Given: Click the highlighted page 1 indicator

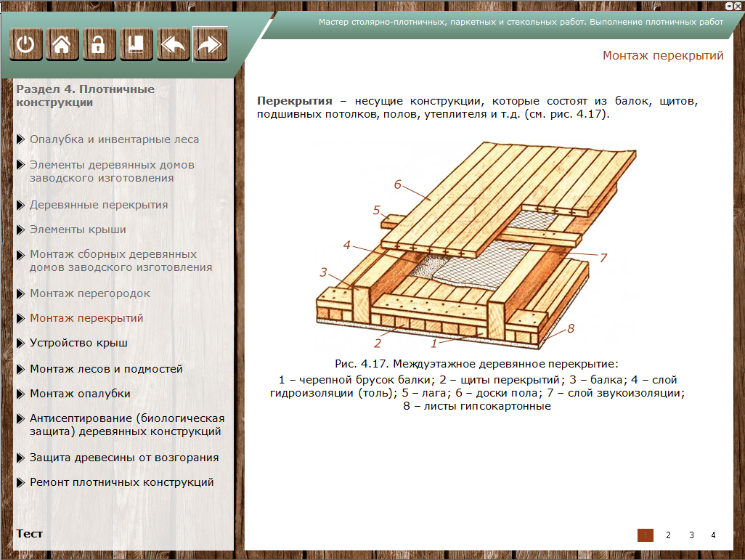Looking at the screenshot, I should [x=645, y=535].
